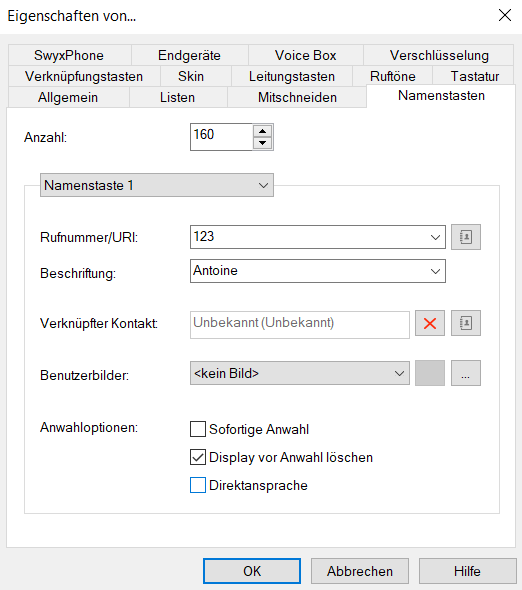Confirm with the OK button

click(252, 571)
